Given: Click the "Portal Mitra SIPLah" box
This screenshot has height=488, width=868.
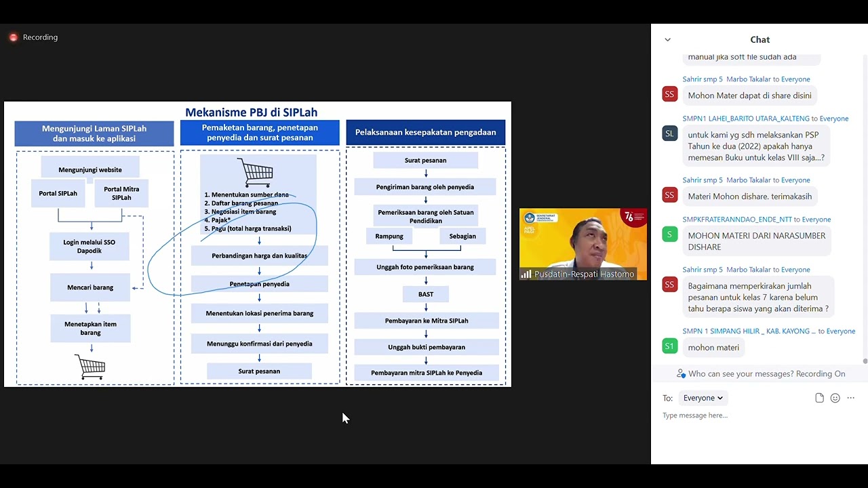Looking at the screenshot, I should 121,193.
